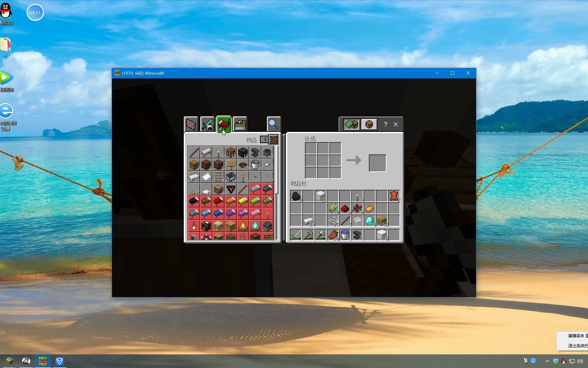Click the center slot of crafting grid
This screenshot has height=368, width=588.
click(323, 160)
